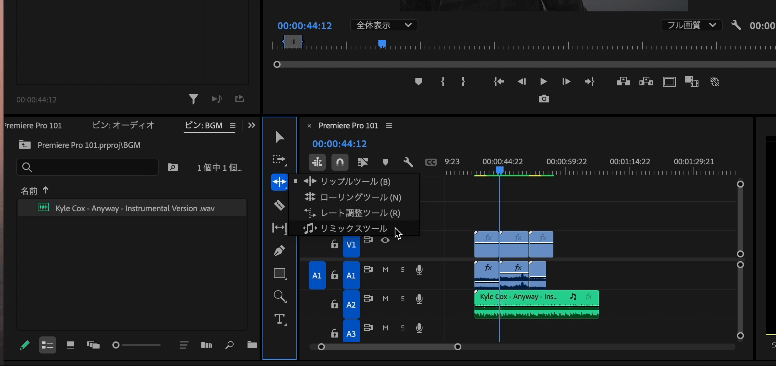
Task: Play the Program monitor
Action: 544,82
